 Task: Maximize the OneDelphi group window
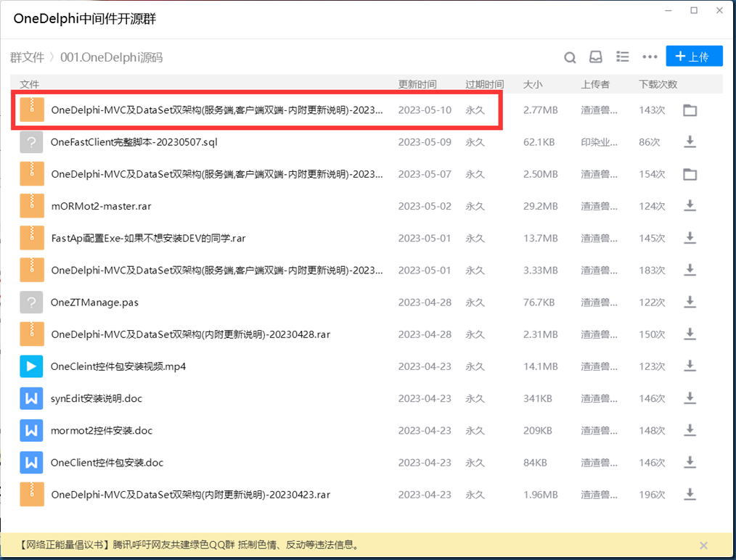(x=694, y=10)
